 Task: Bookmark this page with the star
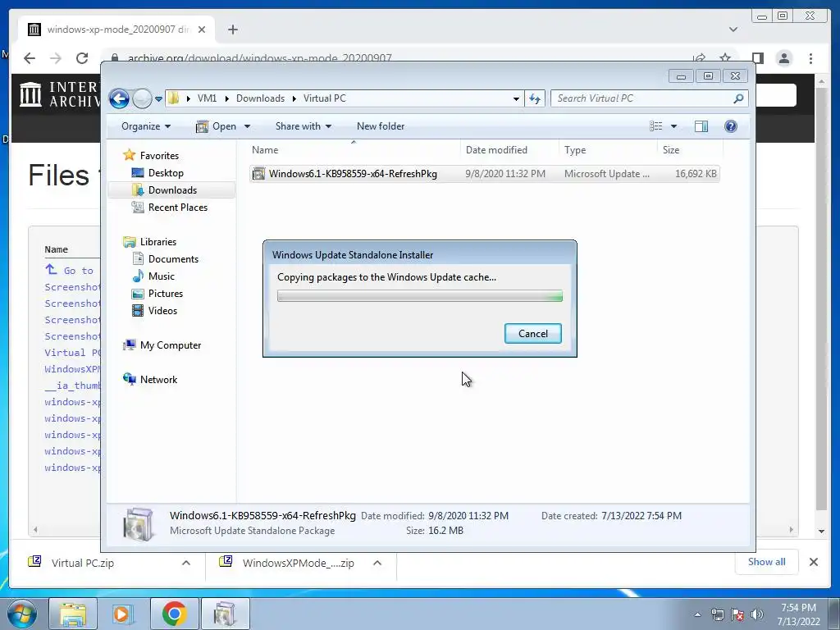[725, 58]
